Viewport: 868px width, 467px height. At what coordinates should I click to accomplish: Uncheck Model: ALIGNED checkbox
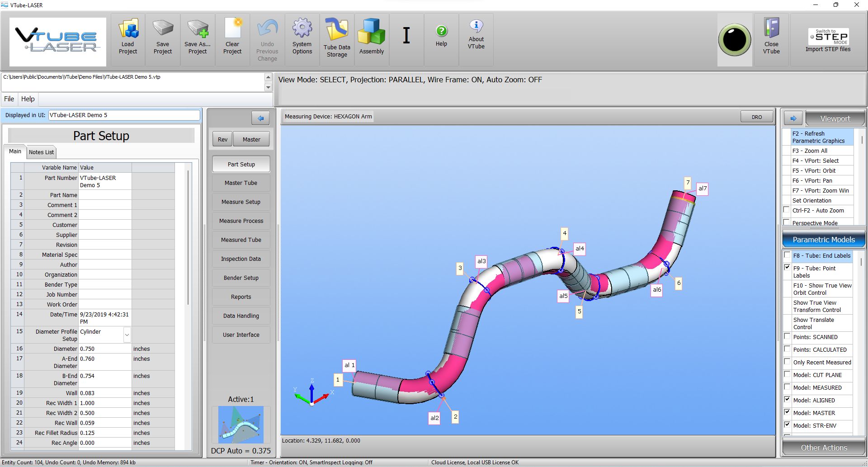coord(787,400)
